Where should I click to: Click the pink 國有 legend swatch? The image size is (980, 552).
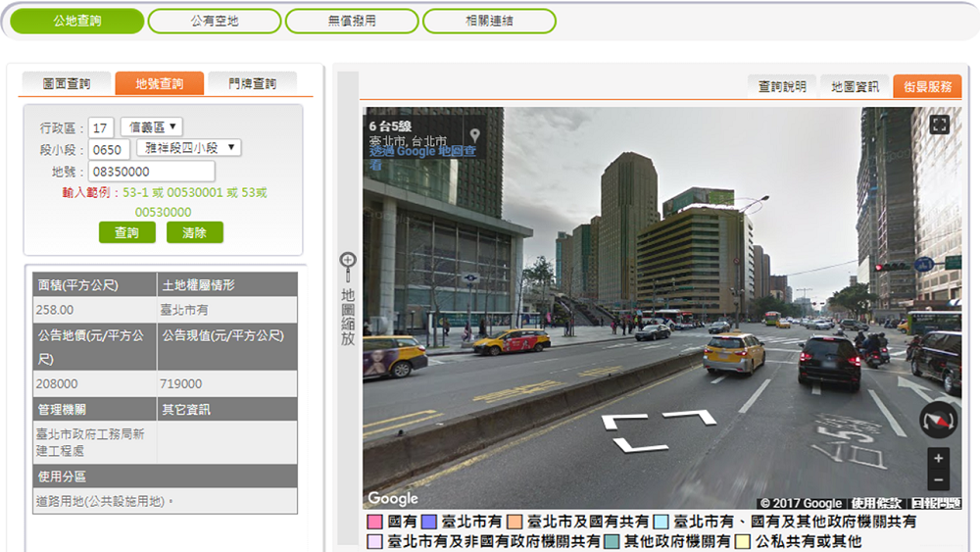click(x=373, y=523)
